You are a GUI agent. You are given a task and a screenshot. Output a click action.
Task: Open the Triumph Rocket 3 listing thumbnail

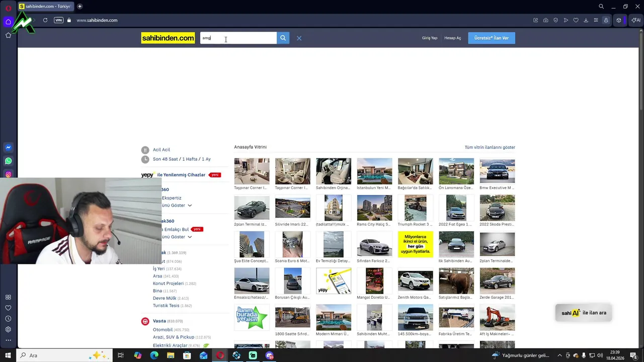[x=415, y=208]
